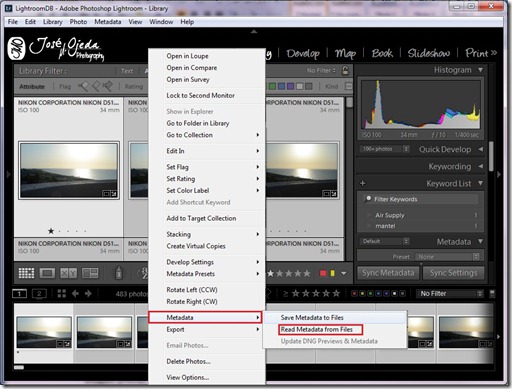The image size is (512, 389).
Task: Click the main window button 1
Action: tap(19, 294)
